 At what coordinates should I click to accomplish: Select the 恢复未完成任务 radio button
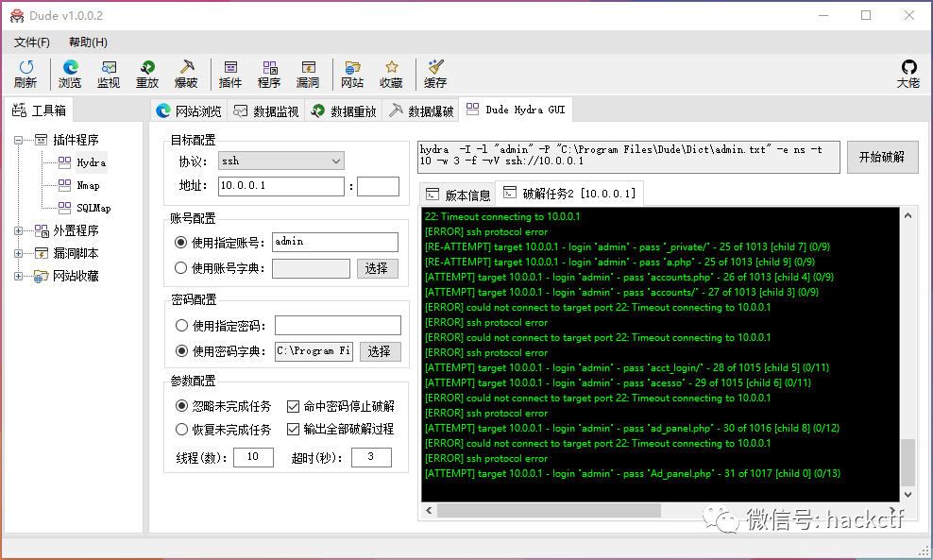pyautogui.click(x=181, y=429)
